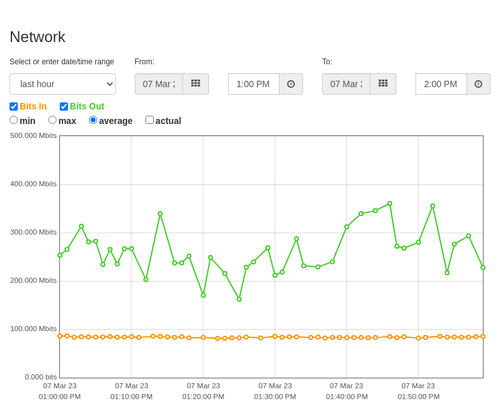Open the To time clock picker
Viewport: 500px width, 403px height.
click(478, 84)
